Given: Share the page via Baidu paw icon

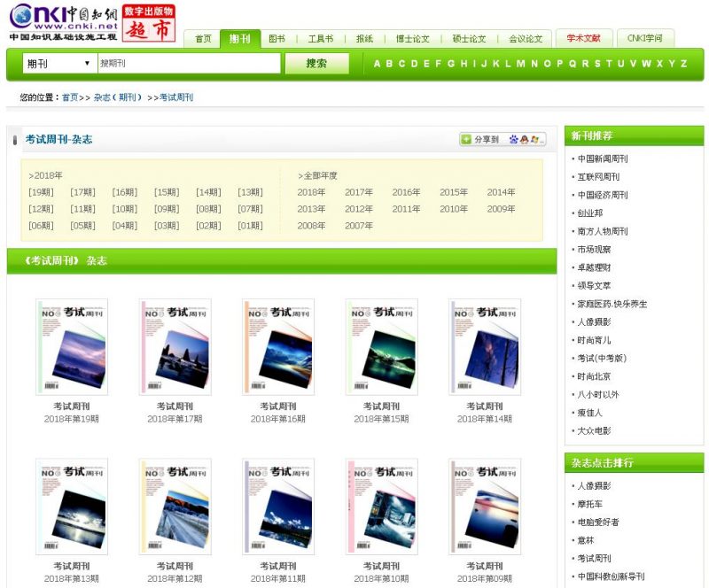Looking at the screenshot, I should (x=513, y=138).
